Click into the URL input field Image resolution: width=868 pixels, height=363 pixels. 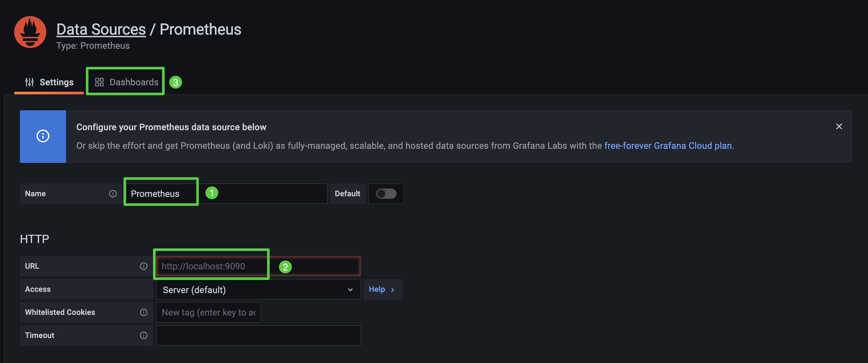pyautogui.click(x=258, y=266)
